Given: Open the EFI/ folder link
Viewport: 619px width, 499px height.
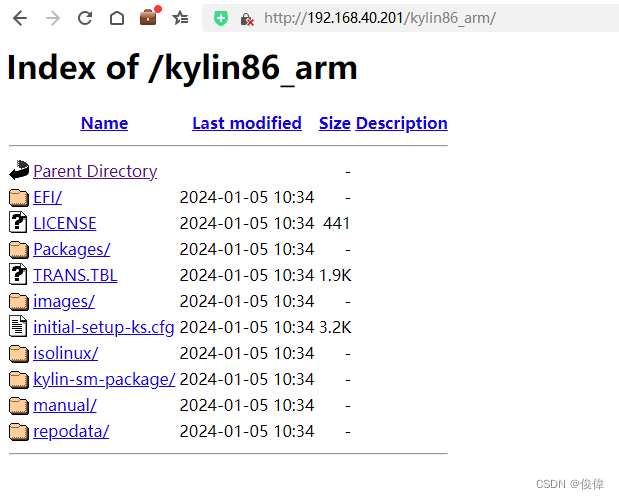Looking at the screenshot, I should click(x=47, y=197).
